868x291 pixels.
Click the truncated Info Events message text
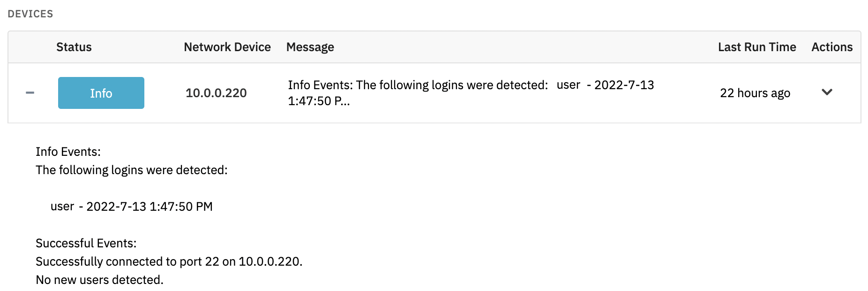471,93
